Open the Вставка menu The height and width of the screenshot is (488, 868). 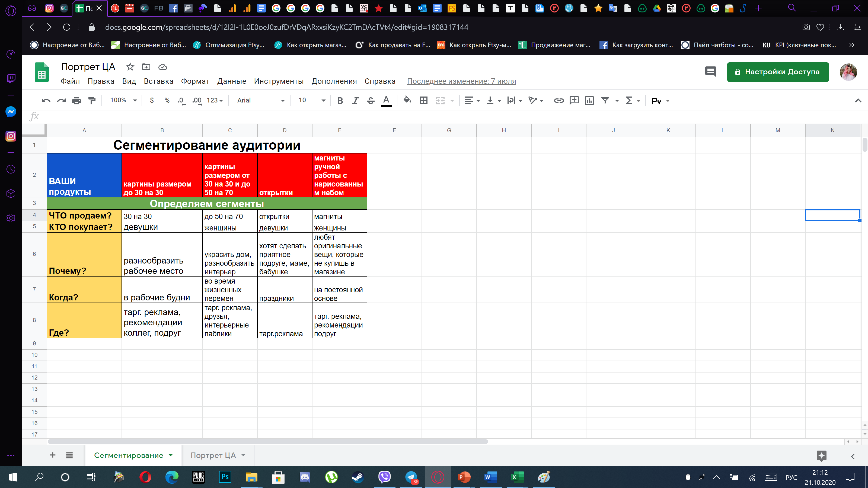(x=158, y=81)
